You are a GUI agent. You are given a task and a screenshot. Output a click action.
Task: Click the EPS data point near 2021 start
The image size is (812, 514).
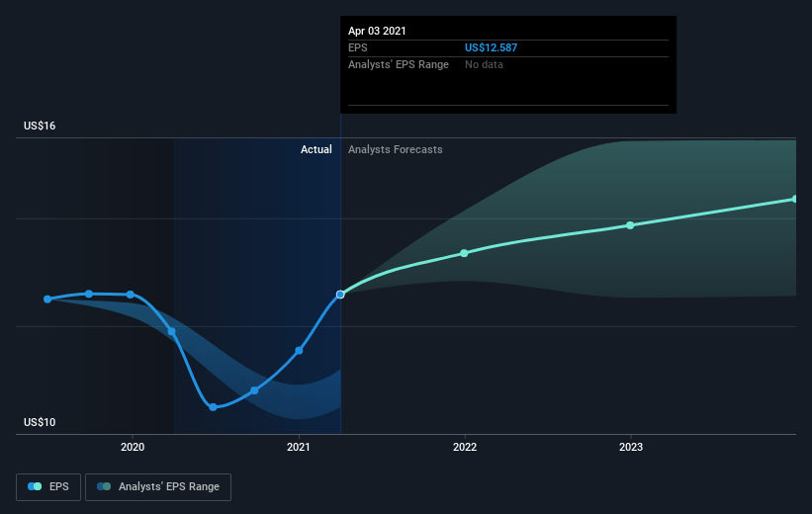pos(299,351)
